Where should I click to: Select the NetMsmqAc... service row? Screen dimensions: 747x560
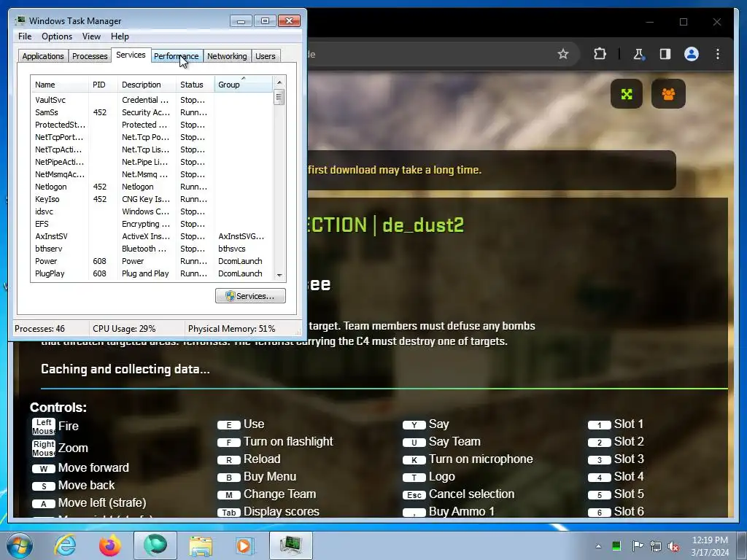(x=152, y=174)
